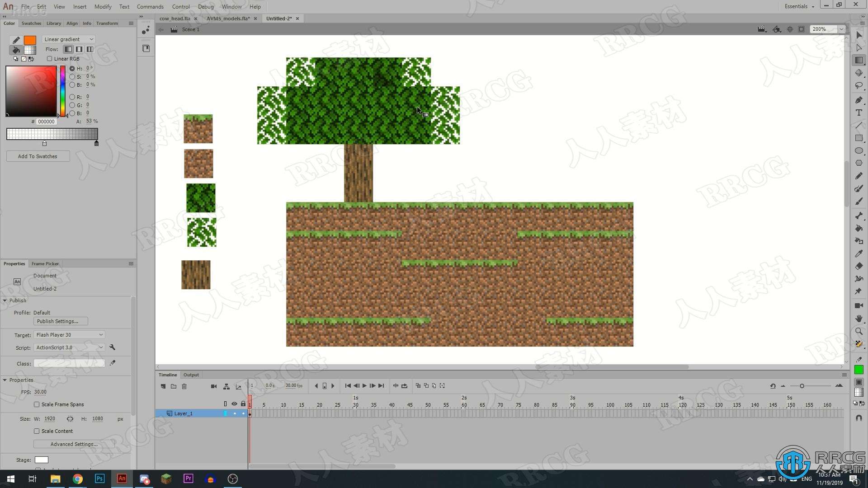Select the Camera tool
Image resolution: width=868 pixels, height=488 pixels.
(x=859, y=306)
